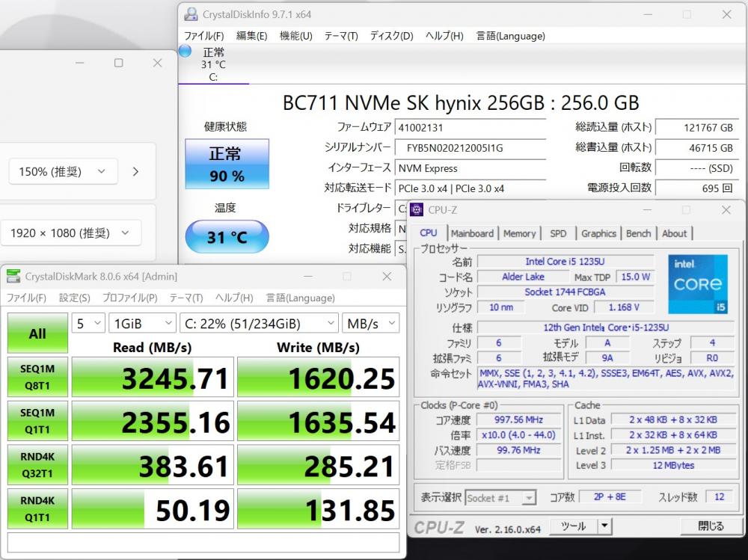Click the 閉じる button in CPU-Z
The height and width of the screenshot is (560, 748).
pos(710,526)
